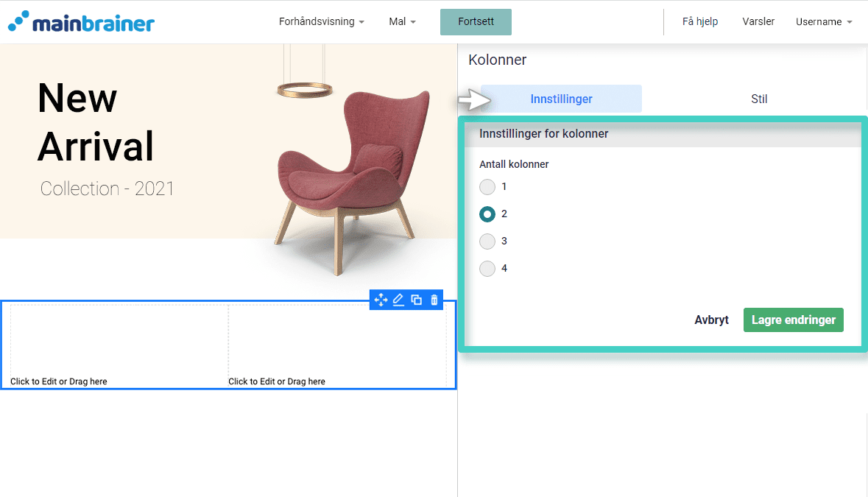Open Få hjelp for assistance

click(699, 21)
